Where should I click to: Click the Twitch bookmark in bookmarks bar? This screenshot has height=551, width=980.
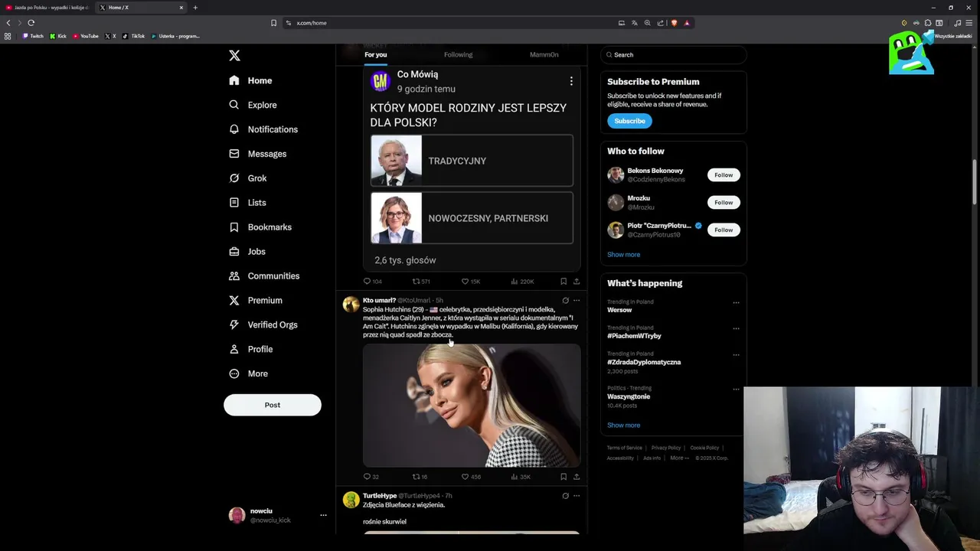[x=33, y=36]
